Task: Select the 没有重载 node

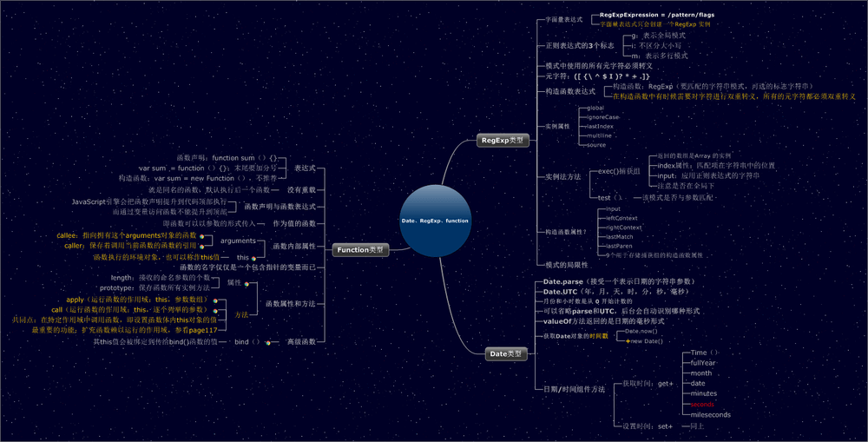Action: coord(301,190)
